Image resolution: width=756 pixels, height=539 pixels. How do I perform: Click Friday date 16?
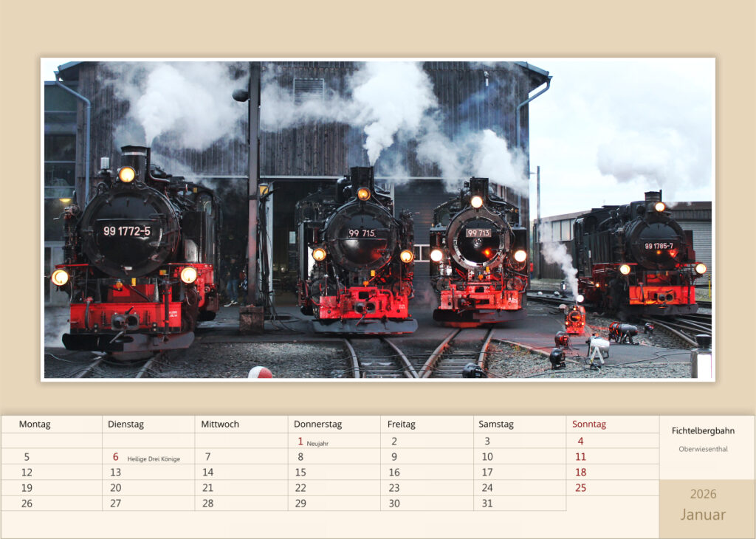point(394,473)
